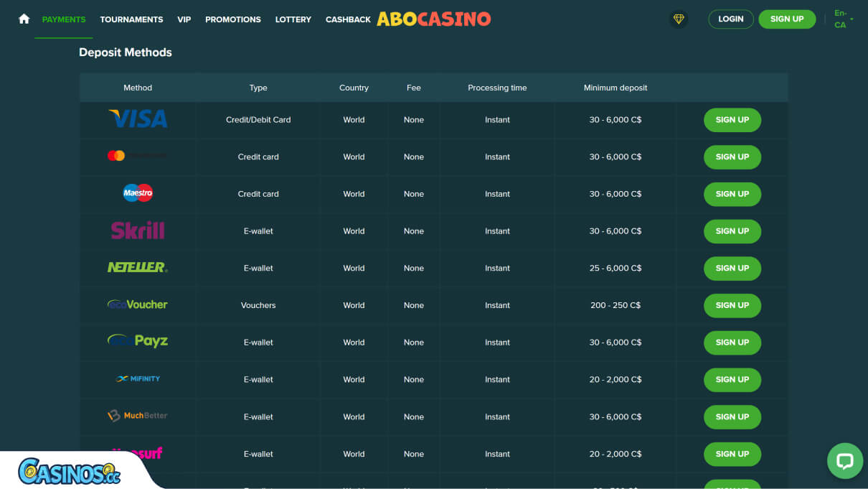
Task: Select Credit card type in Mastercard row
Action: [258, 157]
